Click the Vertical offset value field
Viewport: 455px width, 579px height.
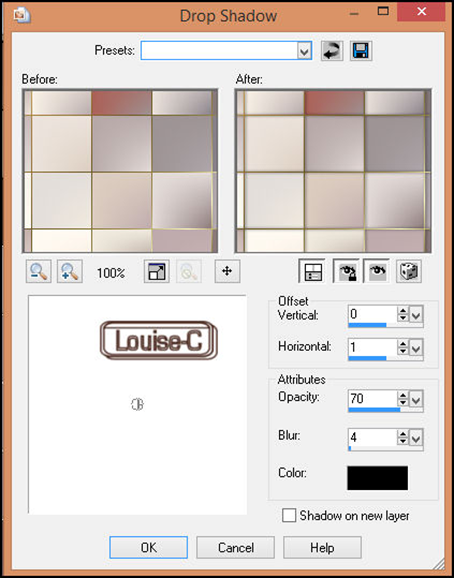tap(372, 315)
